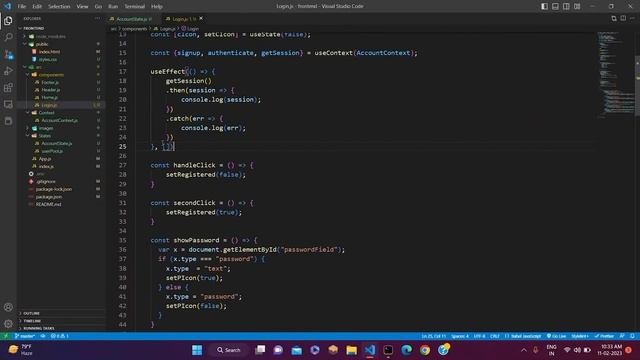
Task: Click the Ln 25 cursor position status item
Action: (x=433, y=336)
